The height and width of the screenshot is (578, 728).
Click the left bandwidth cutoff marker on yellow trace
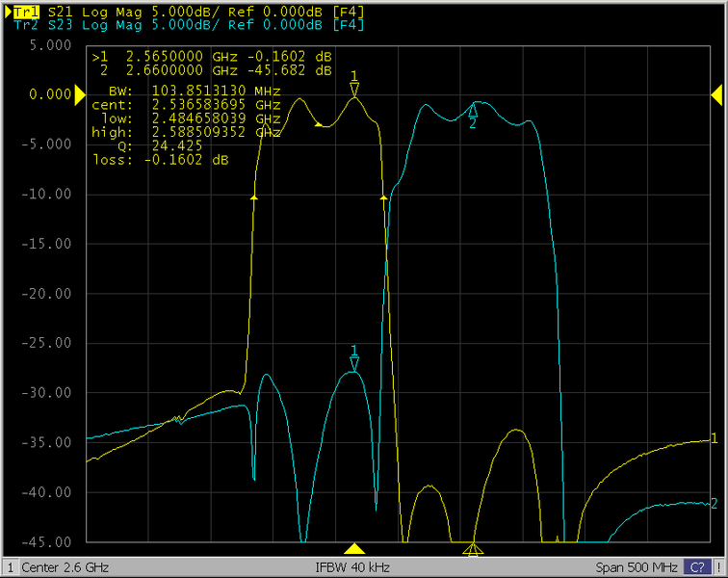click(x=254, y=197)
